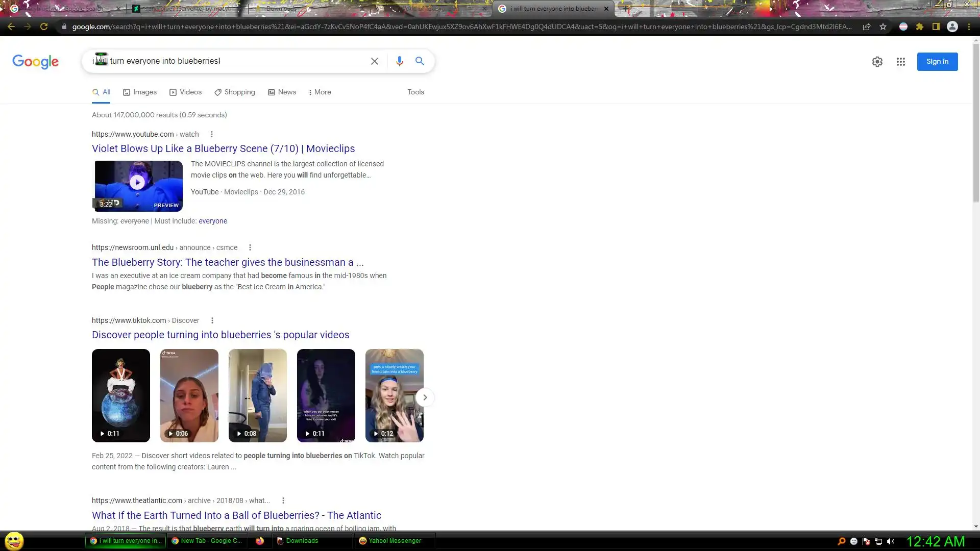Clear the search box with X icon

click(374, 61)
